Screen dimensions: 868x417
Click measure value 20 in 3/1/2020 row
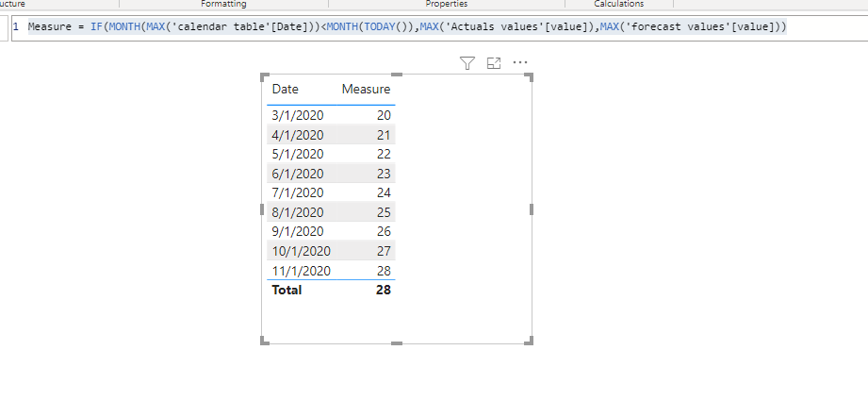click(384, 115)
